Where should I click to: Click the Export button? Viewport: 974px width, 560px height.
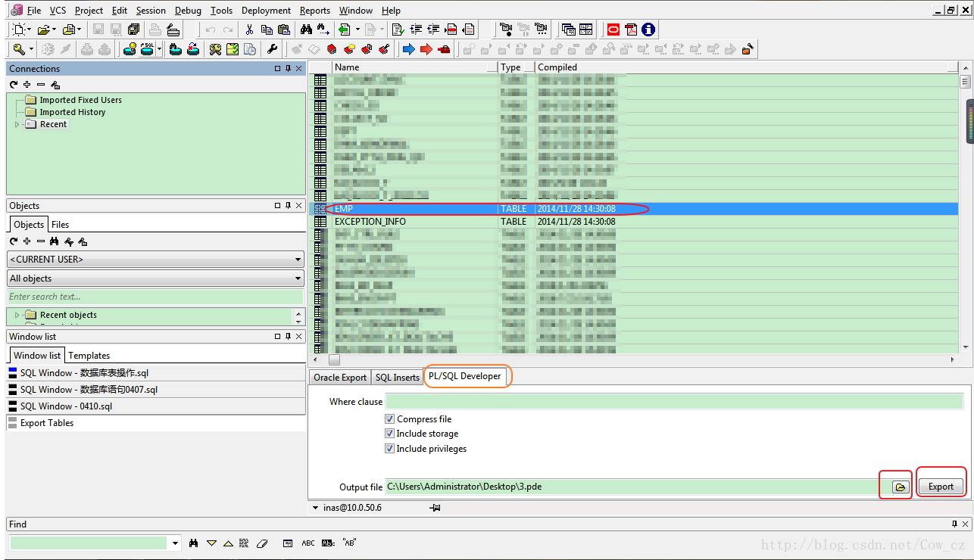click(941, 487)
